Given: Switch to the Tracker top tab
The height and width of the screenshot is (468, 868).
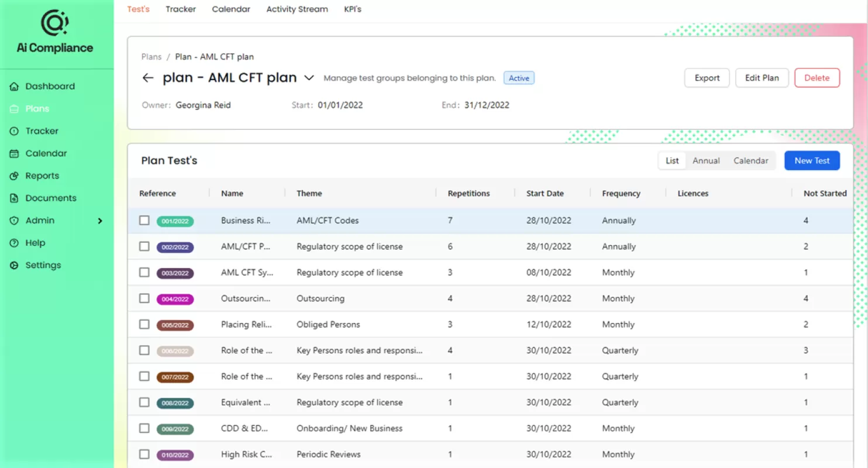Looking at the screenshot, I should (x=181, y=9).
